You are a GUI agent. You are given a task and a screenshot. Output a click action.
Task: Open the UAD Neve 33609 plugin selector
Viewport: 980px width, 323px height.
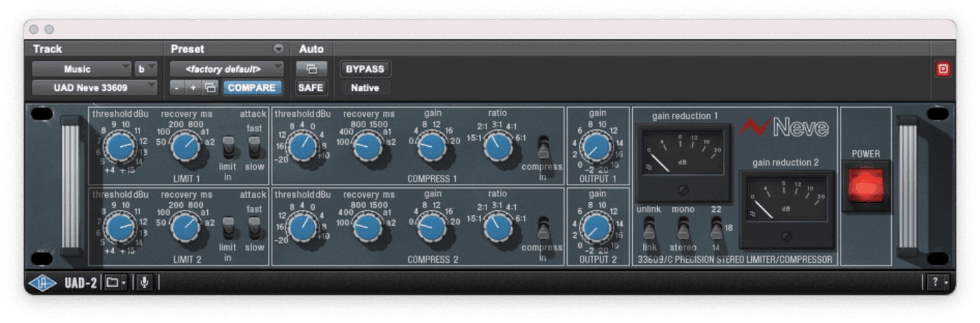[x=95, y=88]
